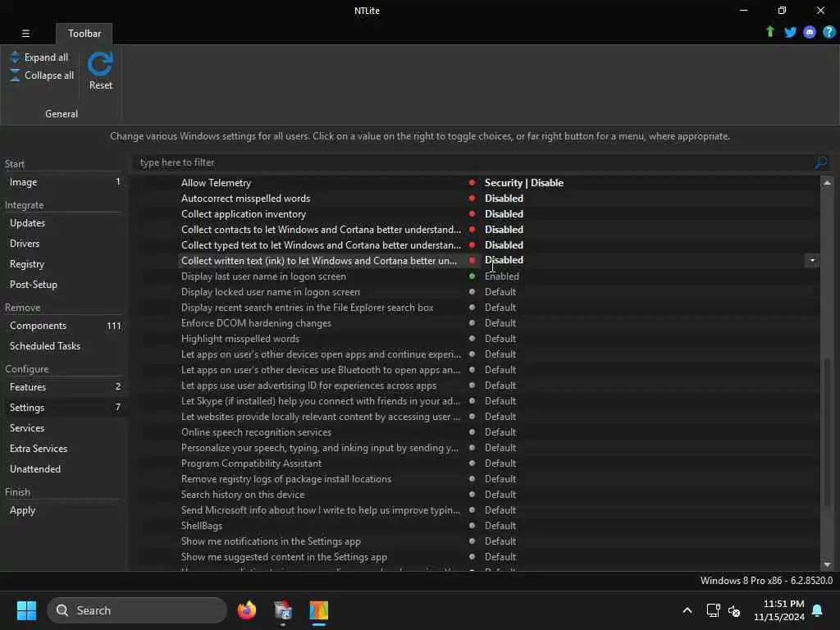Toggle Autocorrect misspelled words Disabled value
Viewport: 840px width, 630px height.
pyautogui.click(x=504, y=199)
